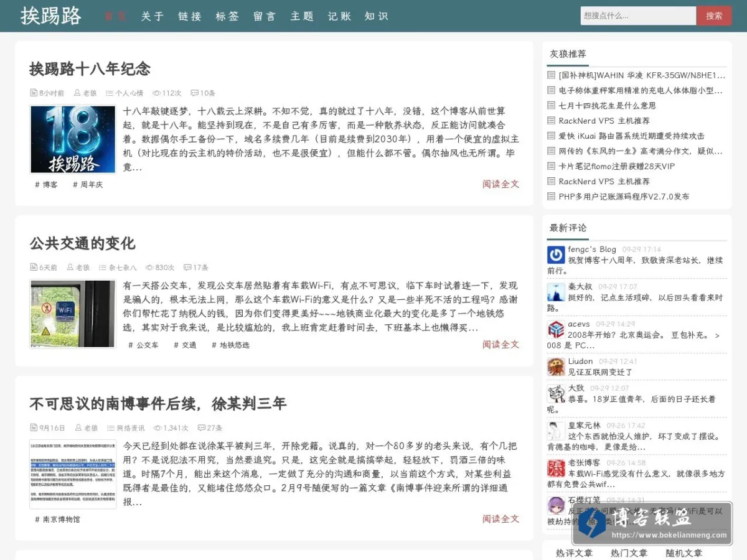
Task: Click the author icon beside 8小时前 post
Action: 77,93
